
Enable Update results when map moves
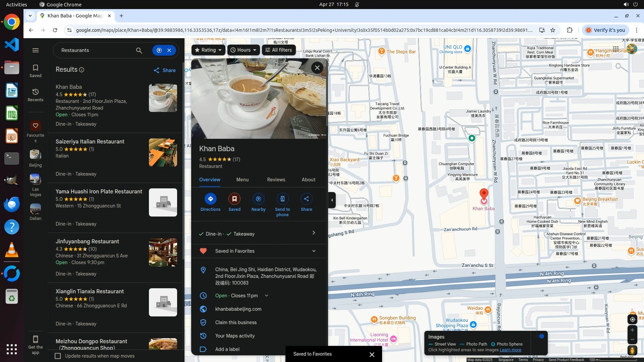(x=58, y=356)
